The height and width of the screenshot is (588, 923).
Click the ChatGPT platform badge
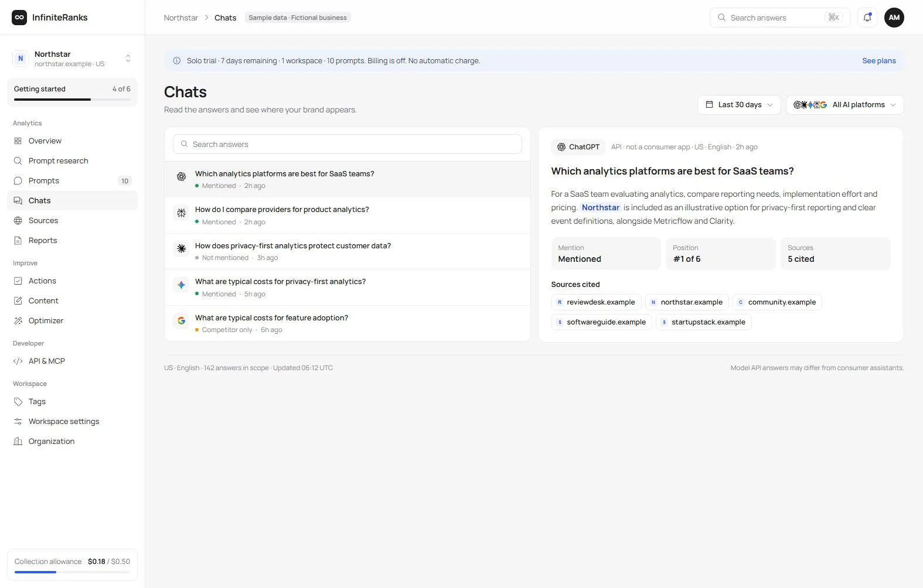(x=578, y=147)
